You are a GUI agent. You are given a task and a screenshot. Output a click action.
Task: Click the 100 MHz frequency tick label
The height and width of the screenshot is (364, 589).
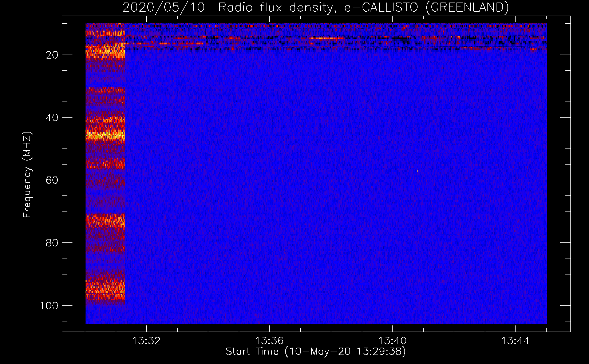point(49,305)
